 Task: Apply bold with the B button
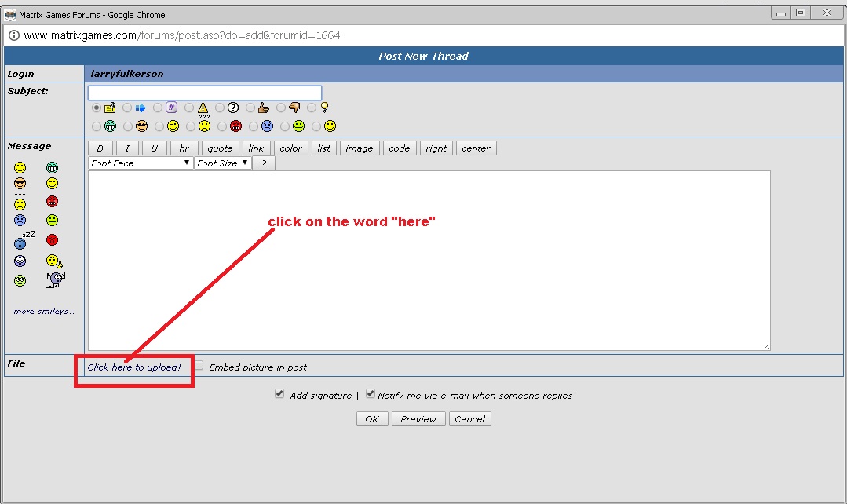[100, 148]
